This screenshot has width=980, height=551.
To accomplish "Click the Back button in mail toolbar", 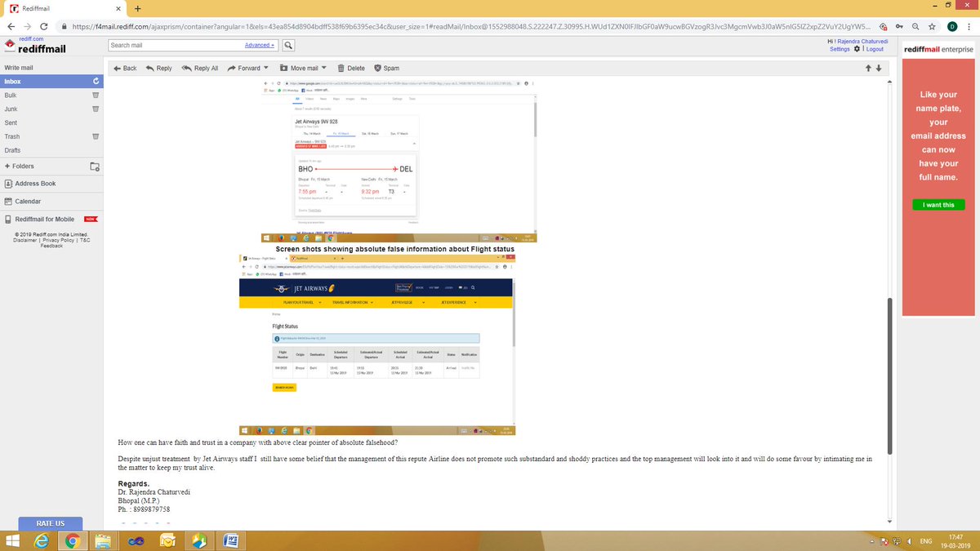I will [x=124, y=68].
